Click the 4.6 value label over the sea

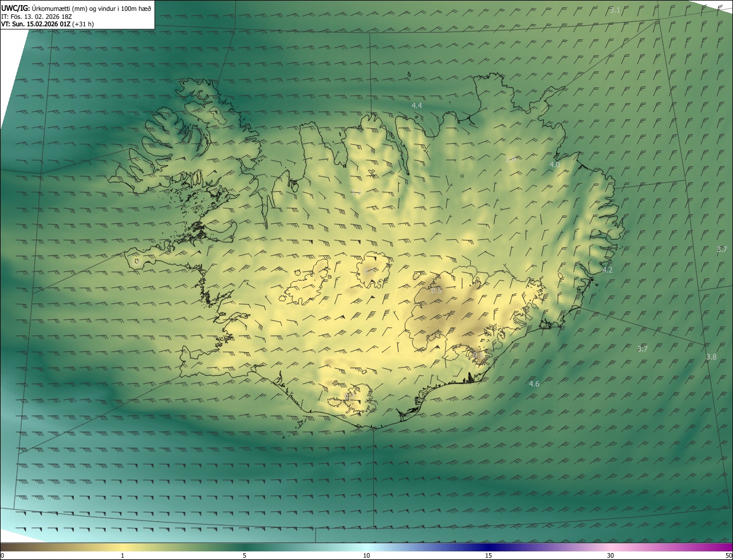point(534,384)
